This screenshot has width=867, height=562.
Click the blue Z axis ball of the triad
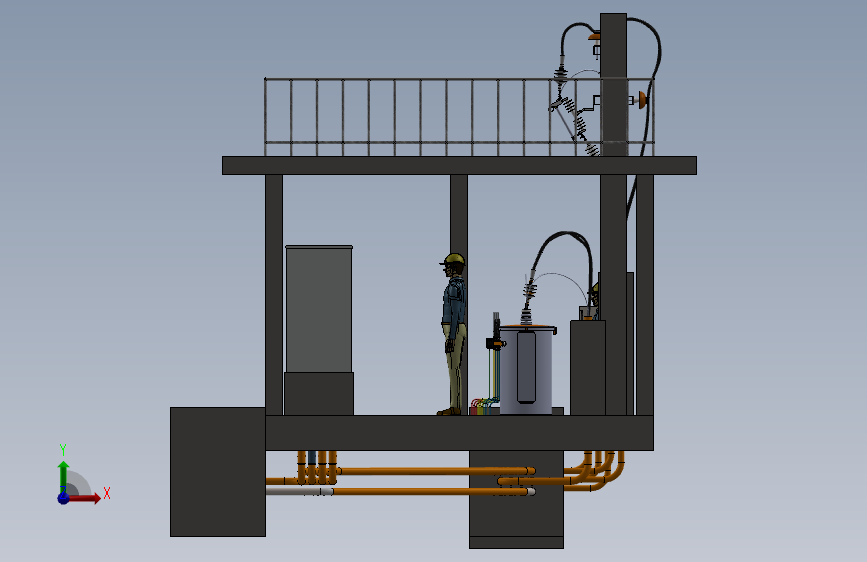(64, 498)
